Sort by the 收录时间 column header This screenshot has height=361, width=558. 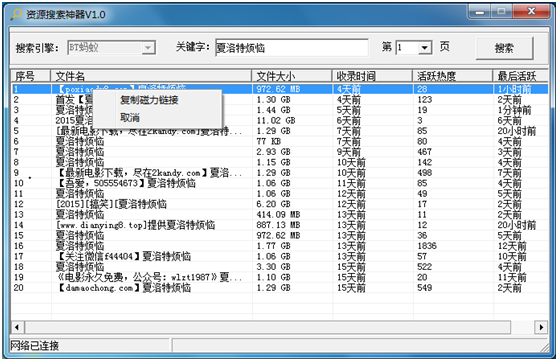tap(373, 76)
